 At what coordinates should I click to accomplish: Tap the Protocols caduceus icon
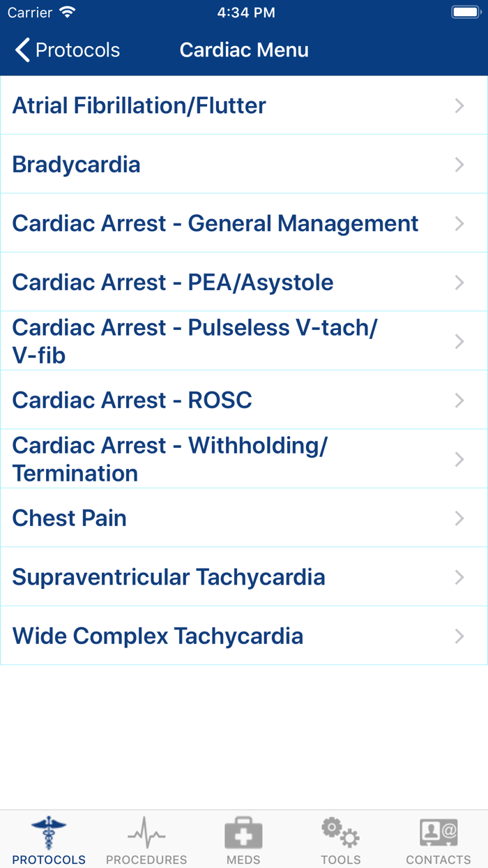[x=49, y=833]
